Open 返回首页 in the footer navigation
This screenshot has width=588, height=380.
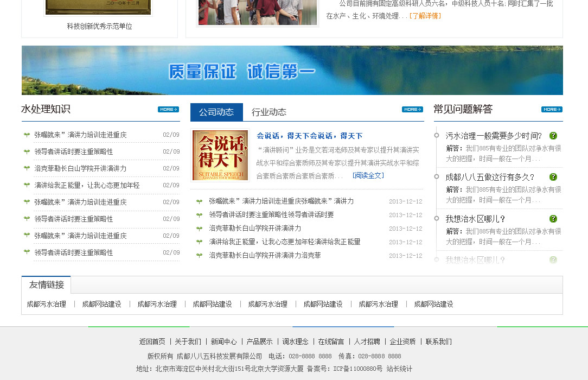pyautogui.click(x=152, y=342)
